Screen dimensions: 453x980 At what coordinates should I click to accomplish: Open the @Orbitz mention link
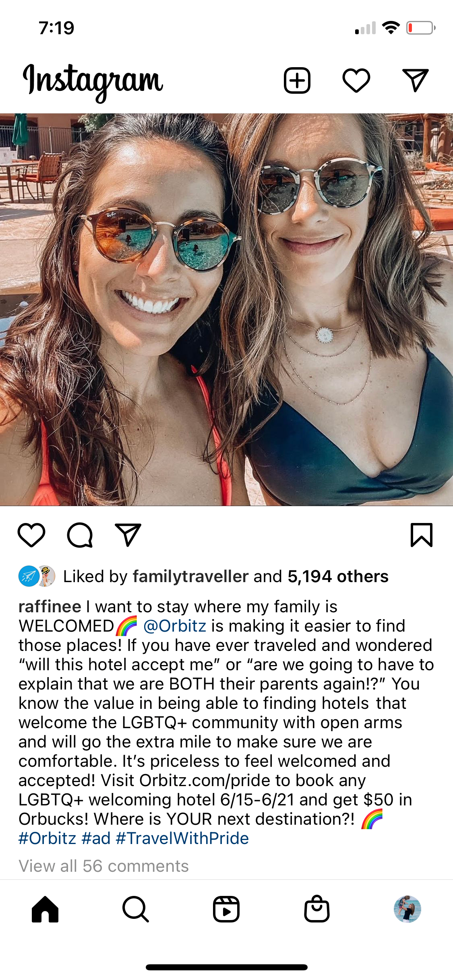175,626
